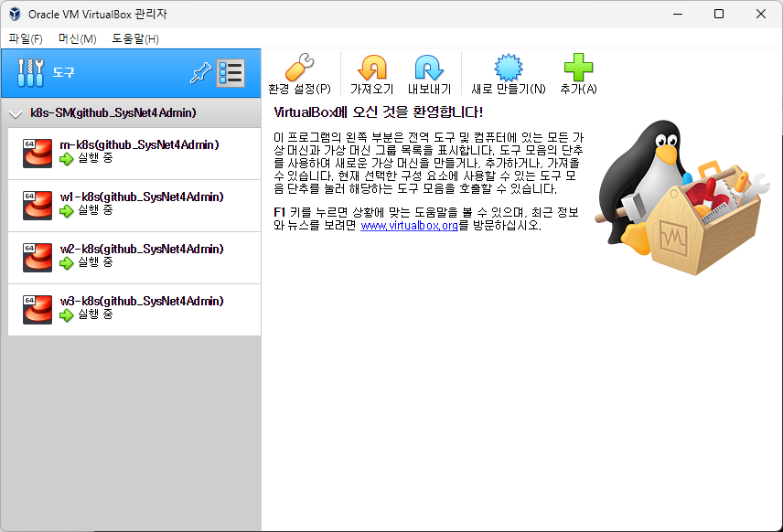Click the 도구 label text
Image resolution: width=783 pixels, height=532 pixels.
pyautogui.click(x=63, y=73)
